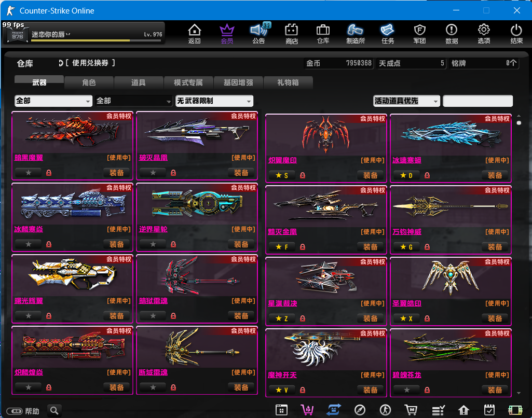Open the rainbow film strip icon
Image resolution: width=532 pixels, height=418 pixels.
(515, 410)
